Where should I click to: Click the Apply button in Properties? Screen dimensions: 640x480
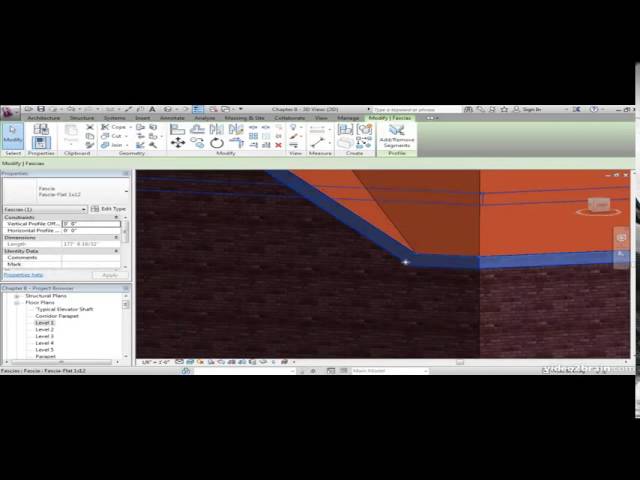tap(109, 275)
